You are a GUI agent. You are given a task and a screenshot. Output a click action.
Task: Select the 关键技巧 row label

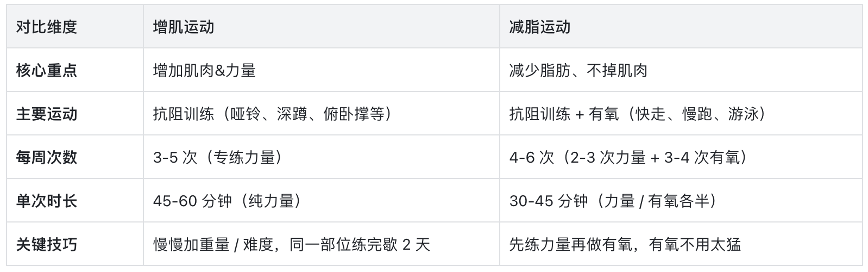click(x=47, y=244)
